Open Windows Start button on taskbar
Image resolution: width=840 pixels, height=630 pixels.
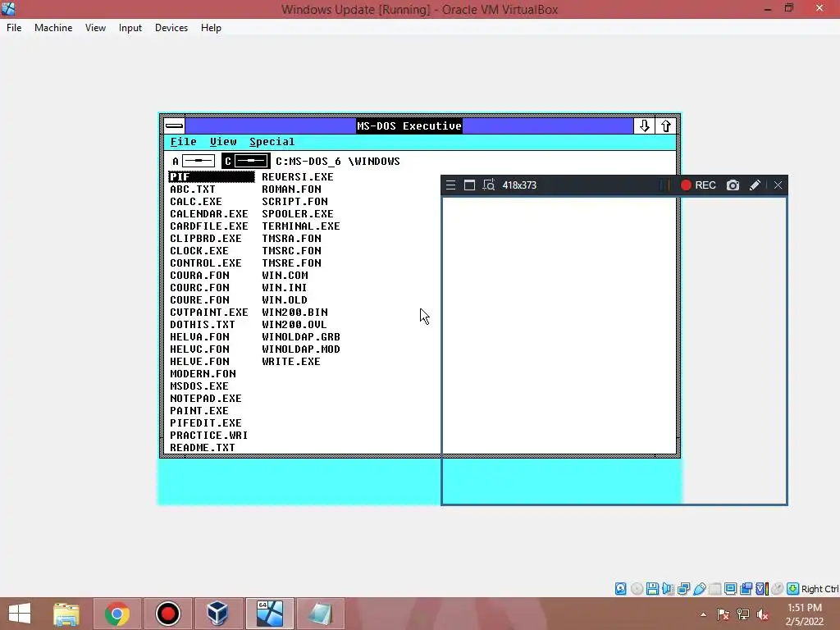pyautogui.click(x=20, y=614)
